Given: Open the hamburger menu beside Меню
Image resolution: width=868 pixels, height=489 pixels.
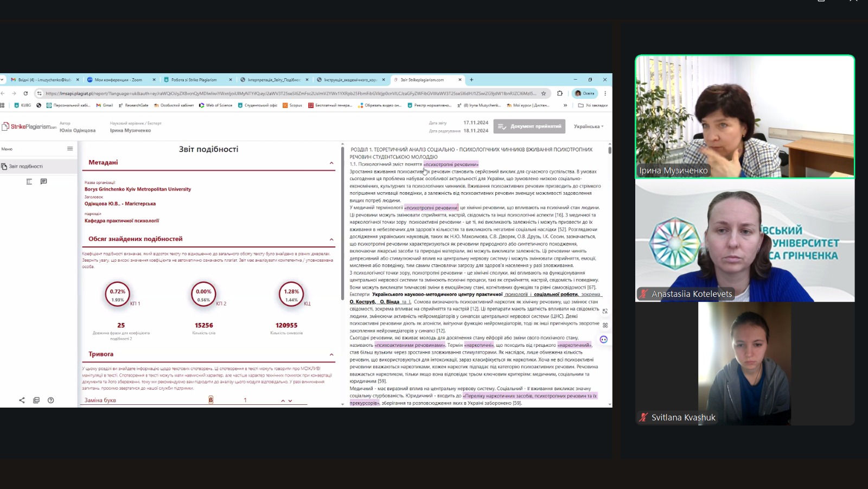Looking at the screenshot, I should (x=70, y=149).
